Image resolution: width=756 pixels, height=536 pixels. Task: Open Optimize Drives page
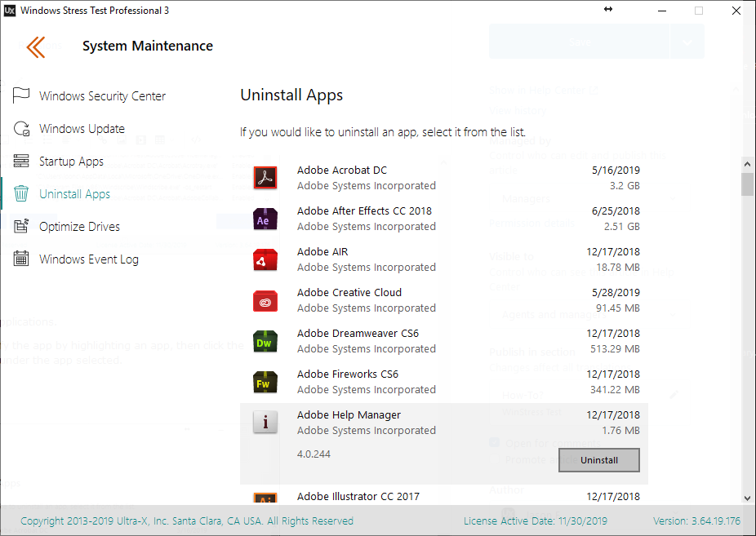tap(79, 227)
